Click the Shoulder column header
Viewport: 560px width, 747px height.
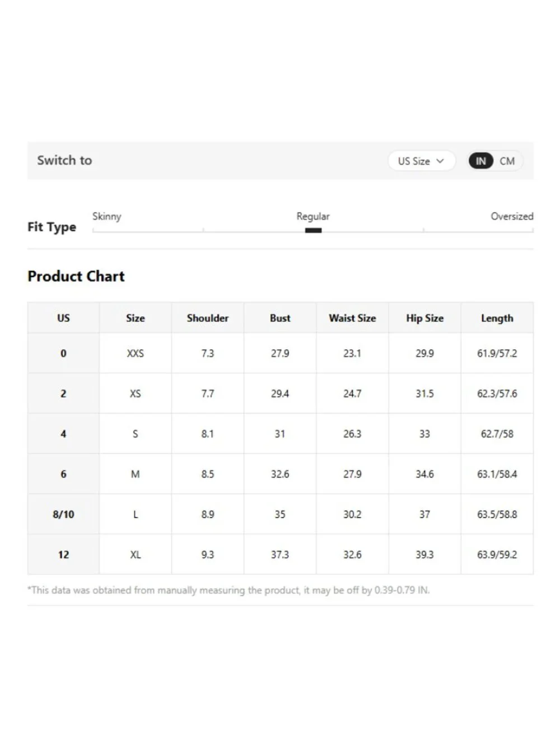tap(208, 318)
